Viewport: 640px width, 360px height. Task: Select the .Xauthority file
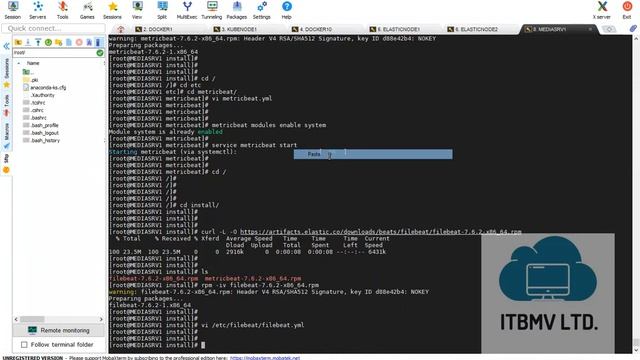[x=42, y=95]
